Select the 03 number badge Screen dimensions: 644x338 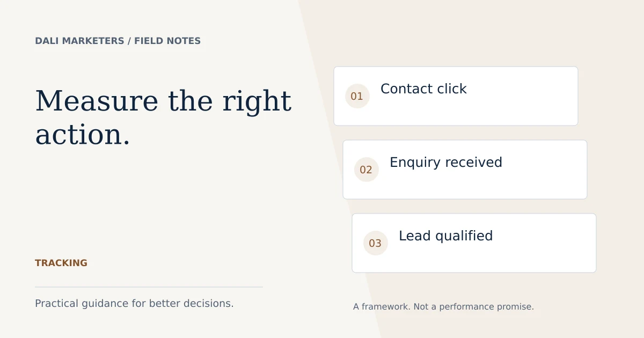pyautogui.click(x=376, y=243)
